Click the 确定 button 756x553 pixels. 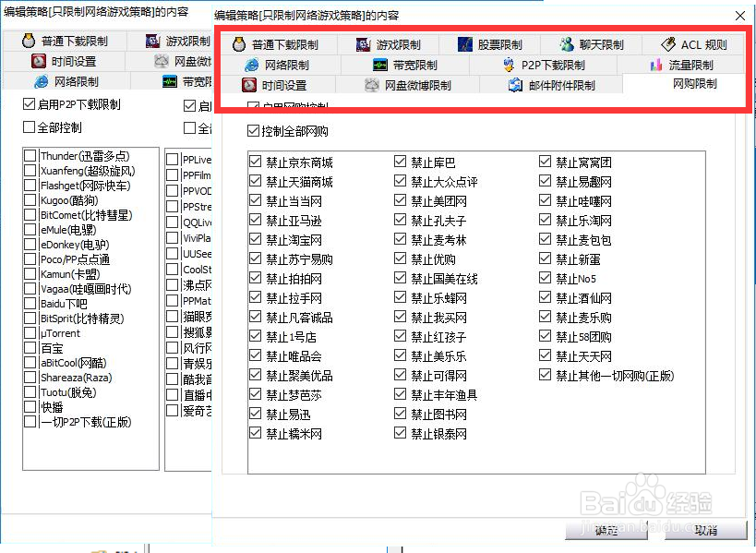606,530
